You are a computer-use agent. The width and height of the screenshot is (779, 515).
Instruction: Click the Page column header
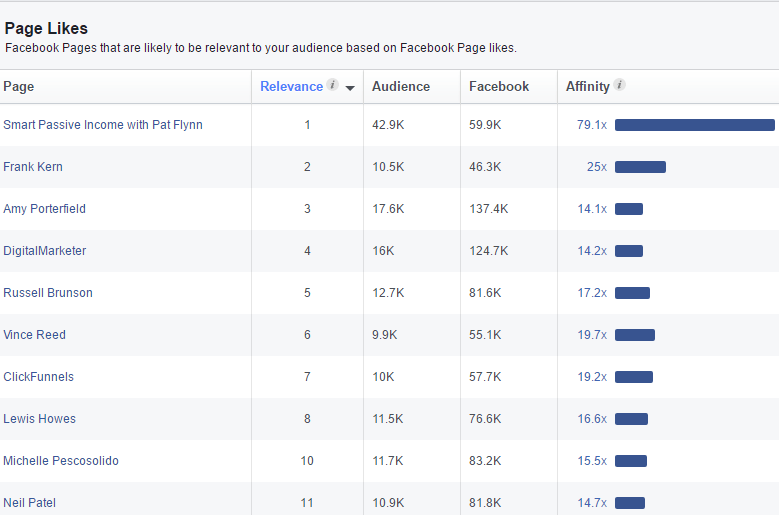pyautogui.click(x=18, y=86)
